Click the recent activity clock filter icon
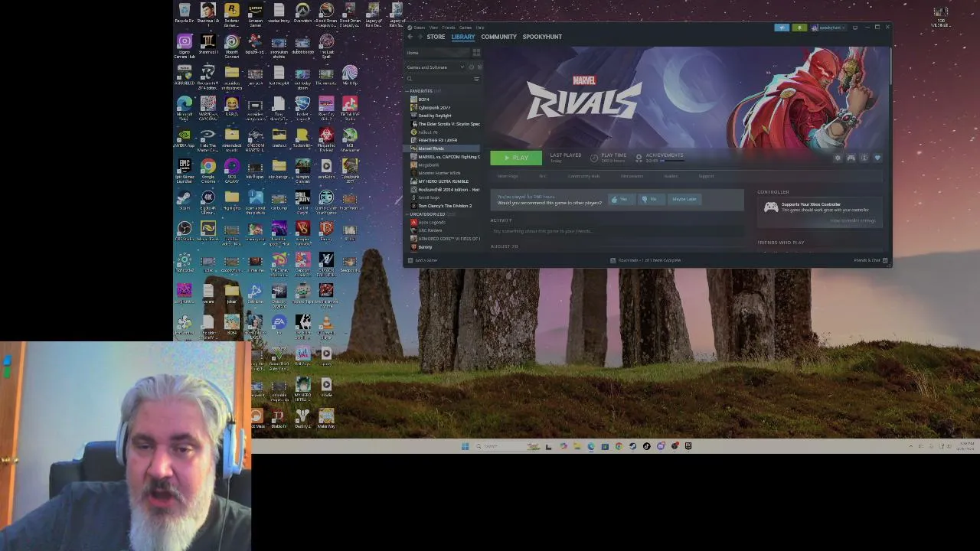This screenshot has height=551, width=980. (471, 67)
